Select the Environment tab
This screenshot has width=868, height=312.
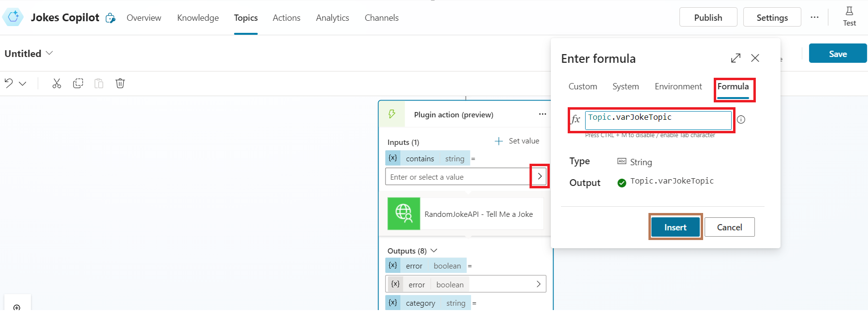(678, 86)
